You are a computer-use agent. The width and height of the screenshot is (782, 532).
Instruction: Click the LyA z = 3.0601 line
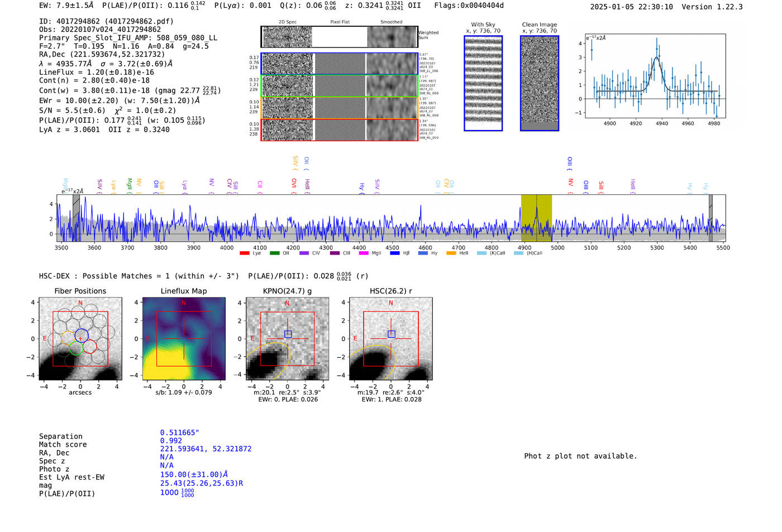pyautogui.click(x=69, y=130)
